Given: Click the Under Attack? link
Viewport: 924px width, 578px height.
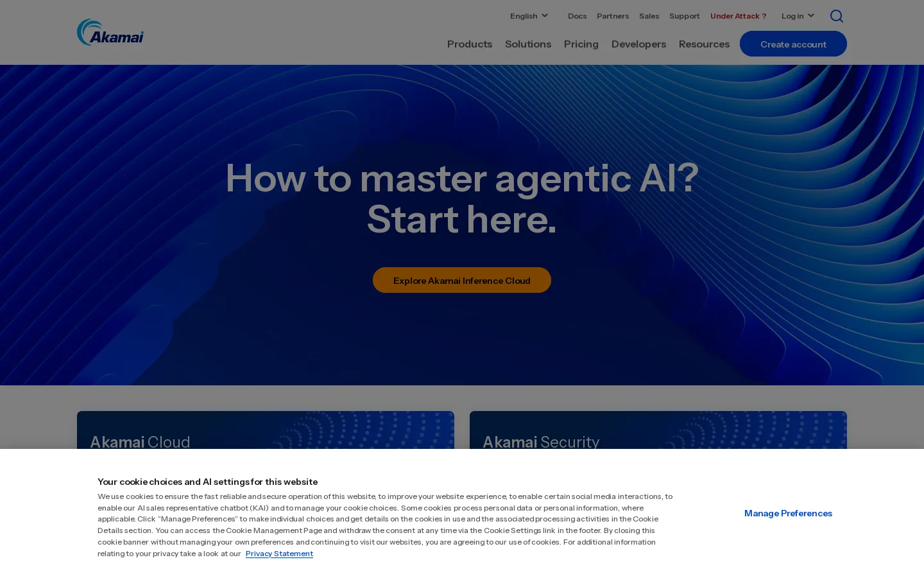Looking at the screenshot, I should 739,16.
